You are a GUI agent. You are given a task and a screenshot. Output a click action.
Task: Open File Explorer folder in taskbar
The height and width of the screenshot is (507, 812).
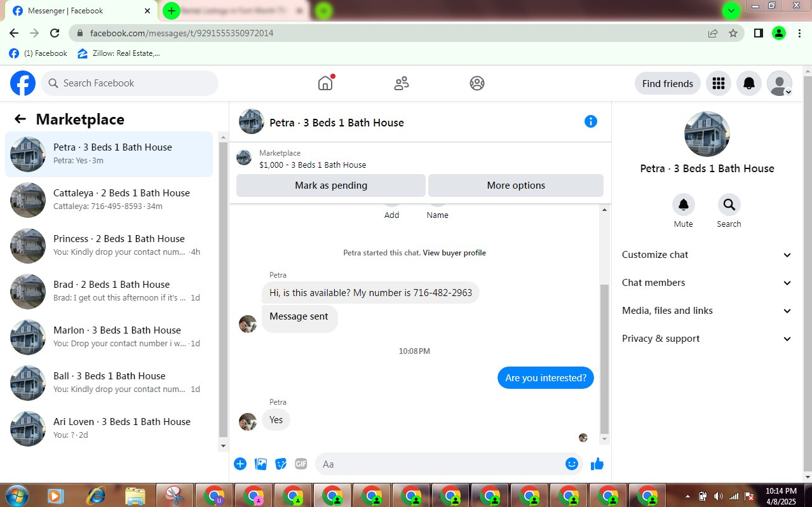coord(135,496)
